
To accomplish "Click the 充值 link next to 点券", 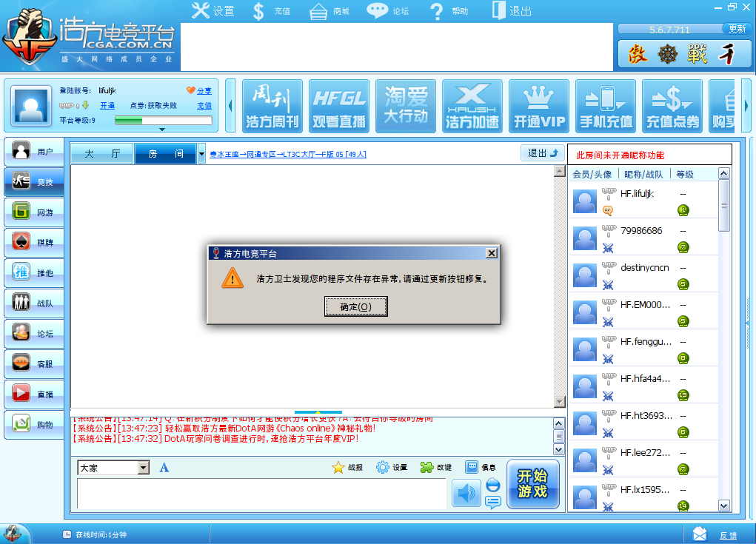I will [204, 106].
